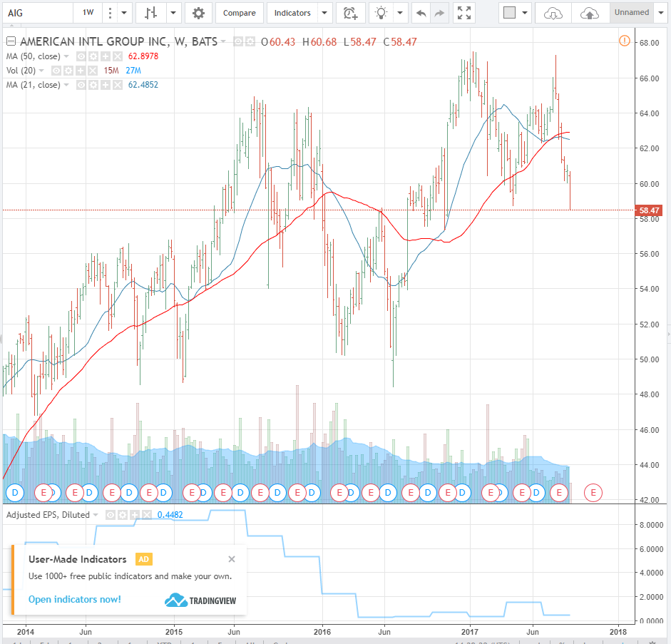The width and height of the screenshot is (671, 644).
Task: Redo the last chart action
Action: click(439, 13)
